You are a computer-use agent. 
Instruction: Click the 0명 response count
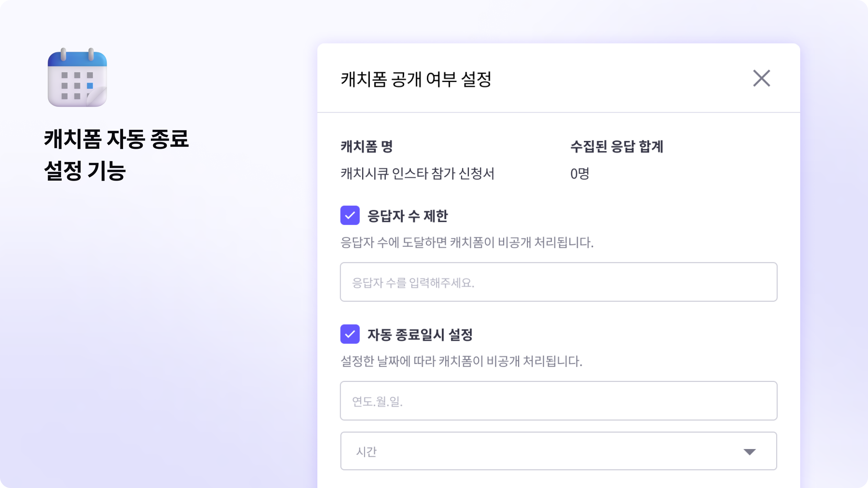pos(580,174)
